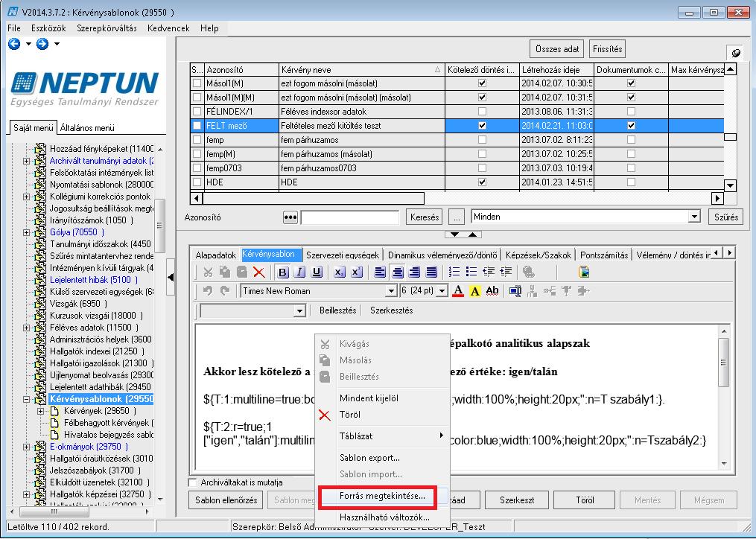Apply subscript formatting
The height and width of the screenshot is (539, 756).
340,272
